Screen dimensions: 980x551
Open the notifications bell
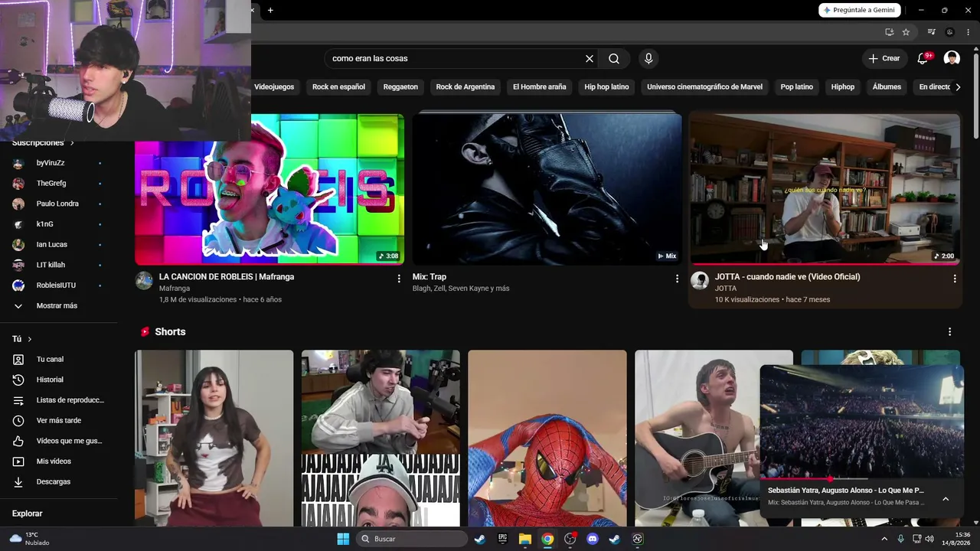923,59
